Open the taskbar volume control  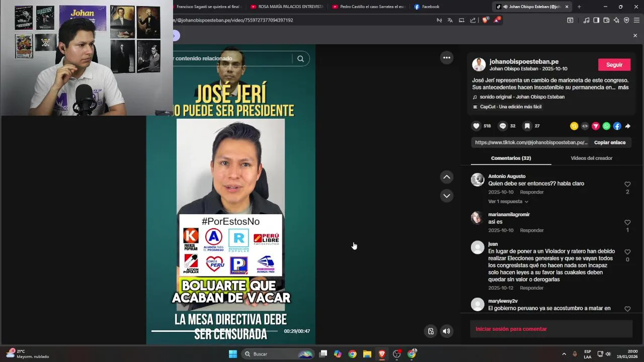tap(608, 354)
